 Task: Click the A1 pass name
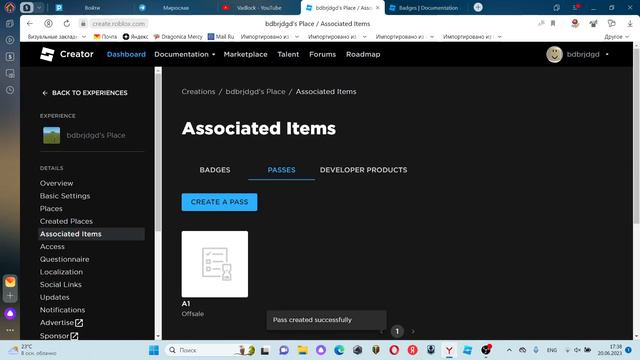point(186,304)
